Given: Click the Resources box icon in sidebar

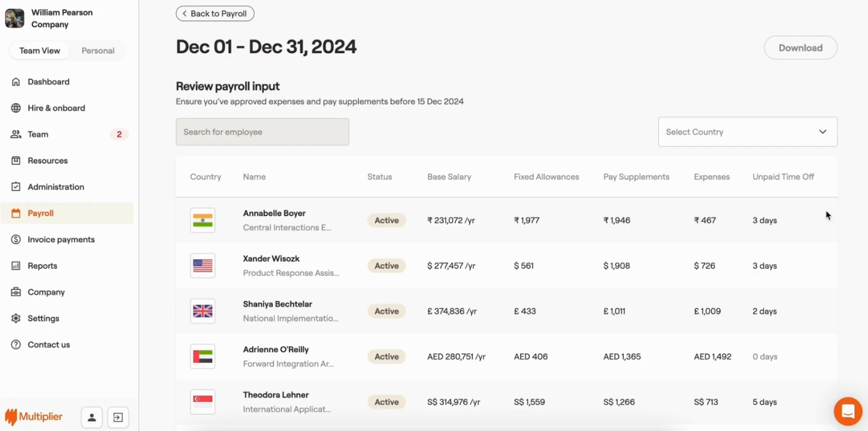Looking at the screenshot, I should (16, 160).
